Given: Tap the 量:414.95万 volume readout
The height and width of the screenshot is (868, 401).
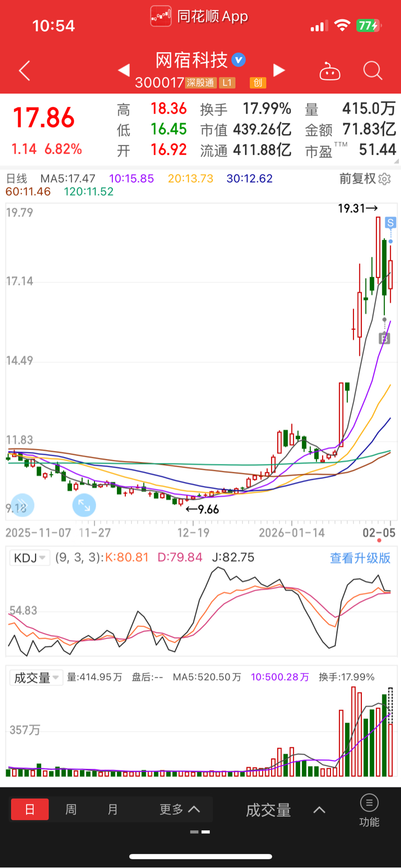Looking at the screenshot, I should tap(95, 677).
